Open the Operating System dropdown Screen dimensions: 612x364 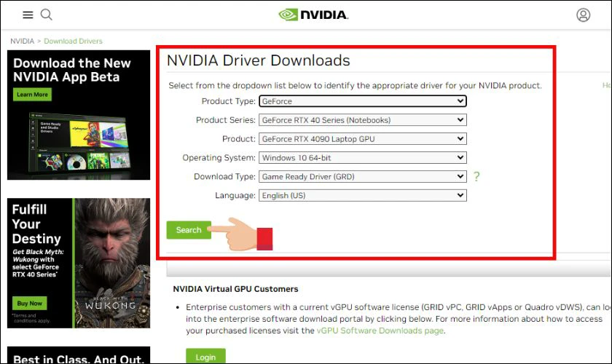point(363,158)
